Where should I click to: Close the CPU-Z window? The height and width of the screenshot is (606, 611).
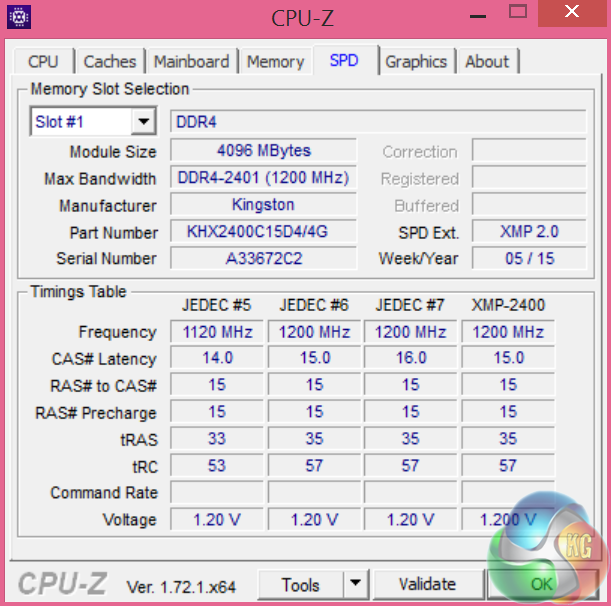point(572,12)
